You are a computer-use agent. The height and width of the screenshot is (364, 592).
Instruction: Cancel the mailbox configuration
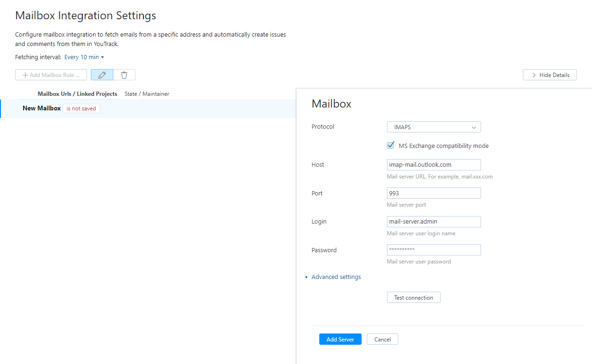[x=382, y=339]
